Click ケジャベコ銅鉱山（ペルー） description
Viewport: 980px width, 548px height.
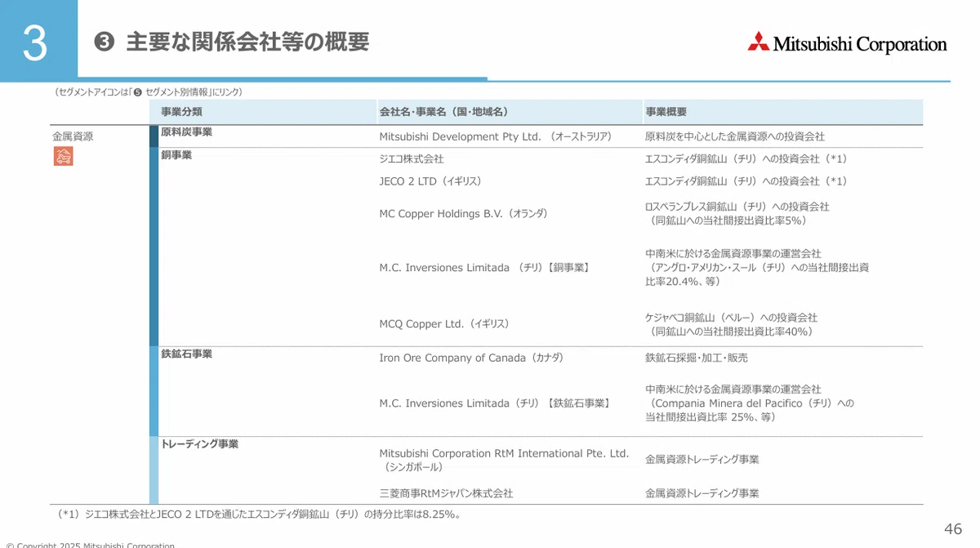tap(731, 324)
